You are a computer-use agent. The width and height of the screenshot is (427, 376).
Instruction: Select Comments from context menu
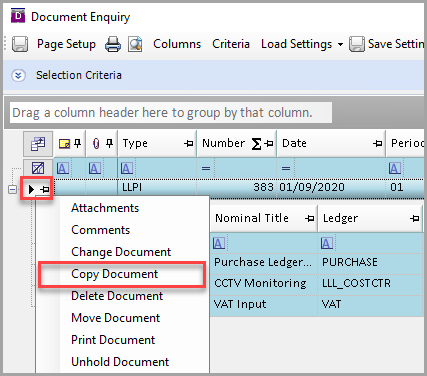[101, 230]
